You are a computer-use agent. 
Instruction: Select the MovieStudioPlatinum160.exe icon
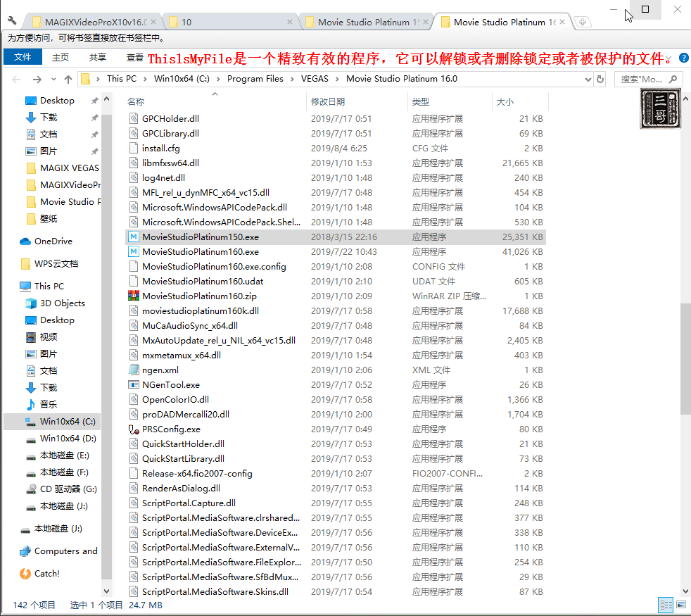pyautogui.click(x=134, y=252)
